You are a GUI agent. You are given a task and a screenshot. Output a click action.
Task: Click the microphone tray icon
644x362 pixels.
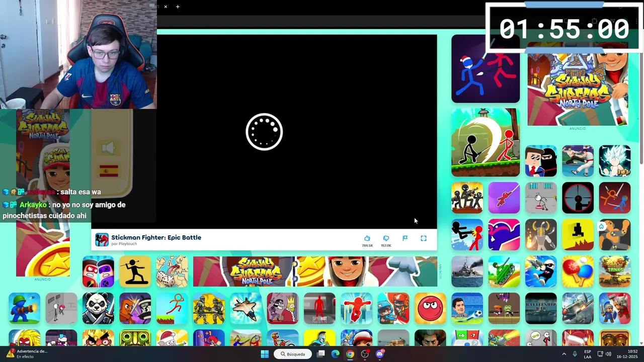(575, 354)
